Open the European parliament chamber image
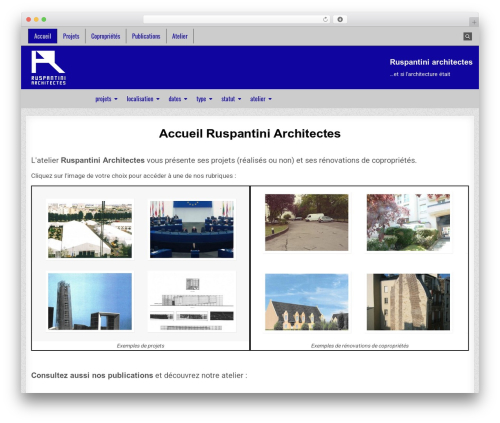The image size is (500, 423). [192, 229]
